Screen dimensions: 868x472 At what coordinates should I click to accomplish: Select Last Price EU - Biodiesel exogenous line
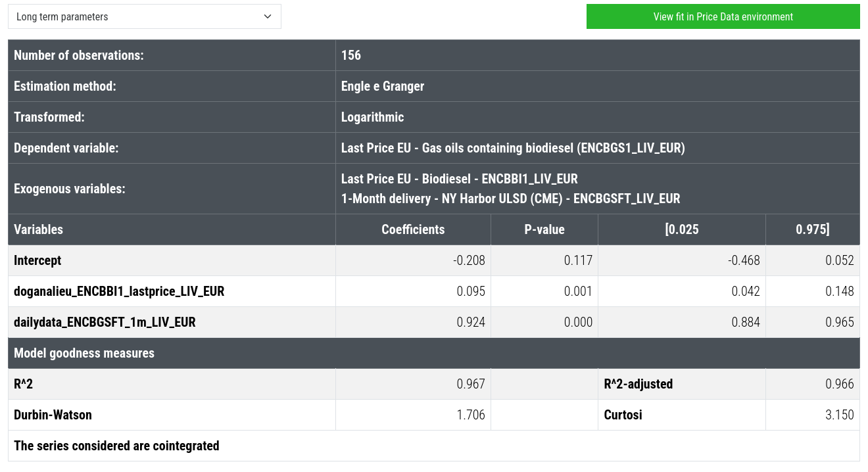click(459, 179)
